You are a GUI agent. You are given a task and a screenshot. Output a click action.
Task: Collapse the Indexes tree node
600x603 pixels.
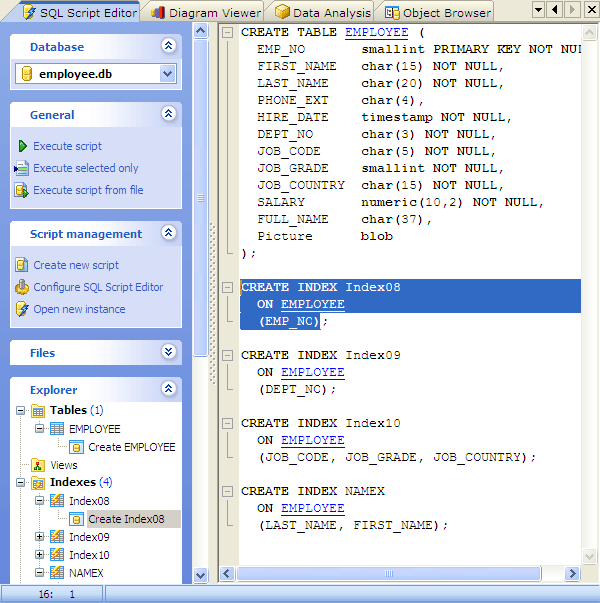(x=20, y=483)
